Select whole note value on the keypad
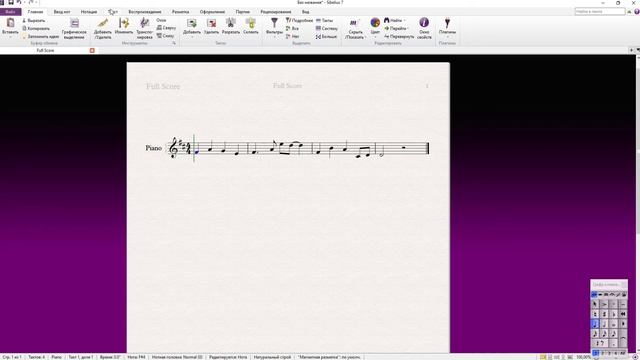The image size is (640, 360). click(613, 324)
